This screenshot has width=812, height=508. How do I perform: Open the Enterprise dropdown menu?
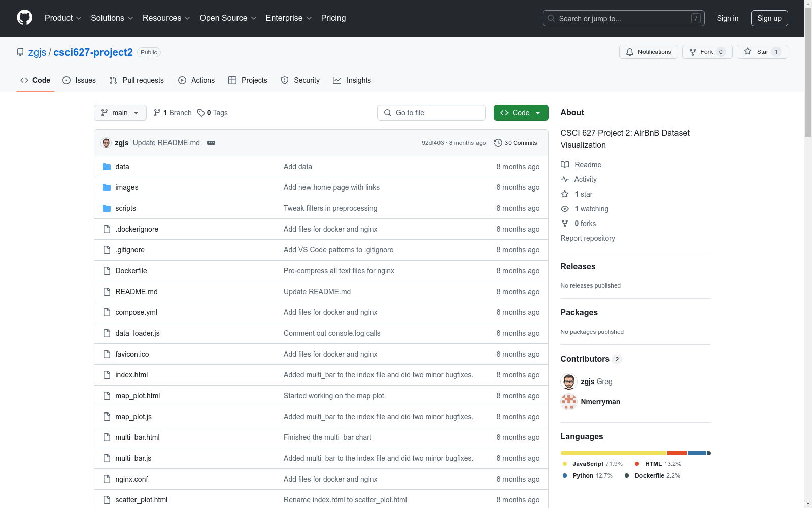tap(289, 18)
